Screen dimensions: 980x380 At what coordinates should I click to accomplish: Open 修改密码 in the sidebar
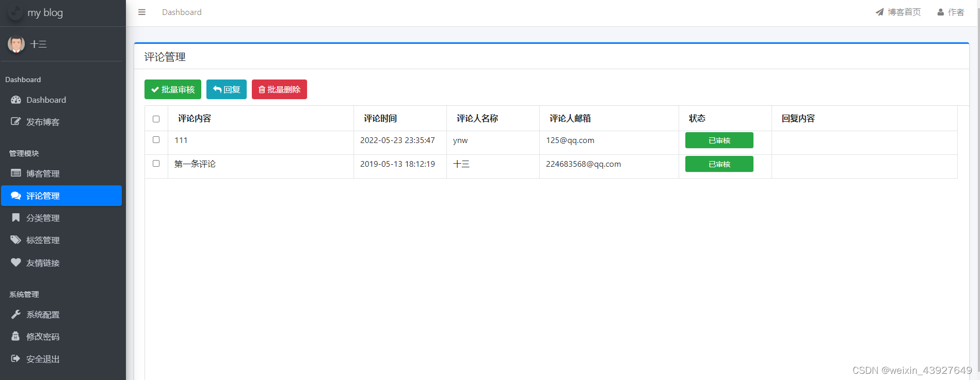61,336
